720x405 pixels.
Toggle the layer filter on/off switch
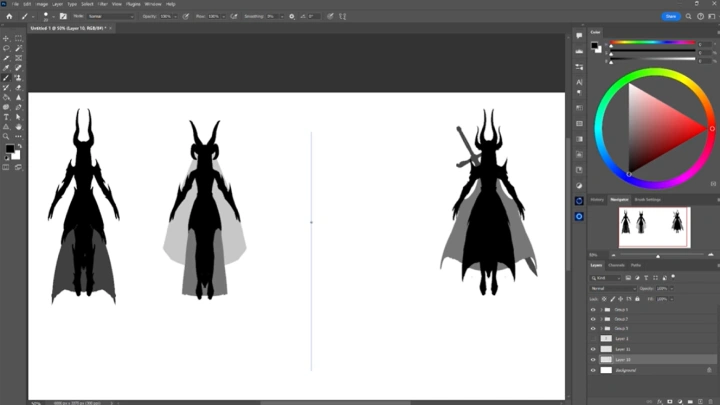(673, 277)
